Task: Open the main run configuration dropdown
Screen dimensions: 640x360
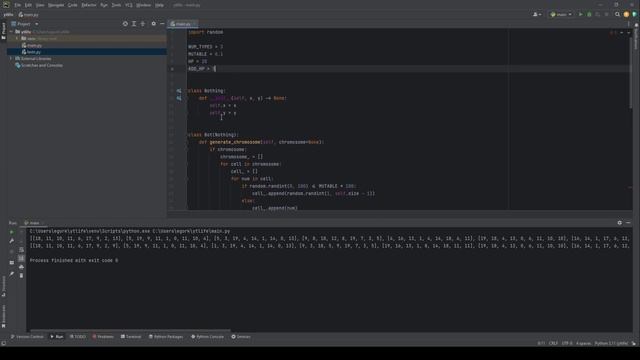Action: pos(561,14)
